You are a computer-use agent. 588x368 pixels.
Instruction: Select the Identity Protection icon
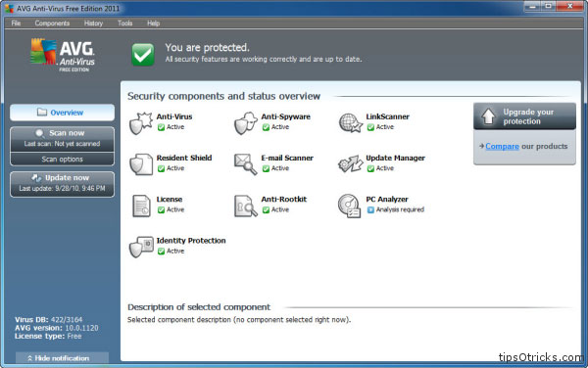141,247
